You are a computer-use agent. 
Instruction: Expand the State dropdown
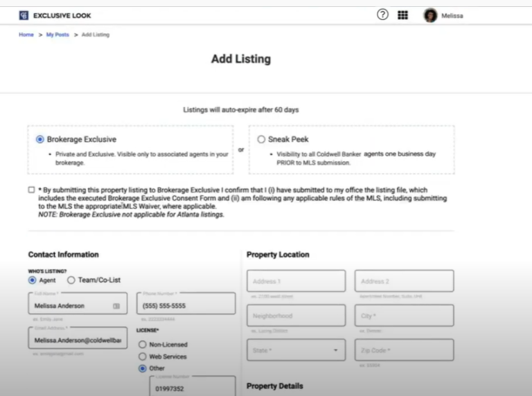(x=295, y=350)
